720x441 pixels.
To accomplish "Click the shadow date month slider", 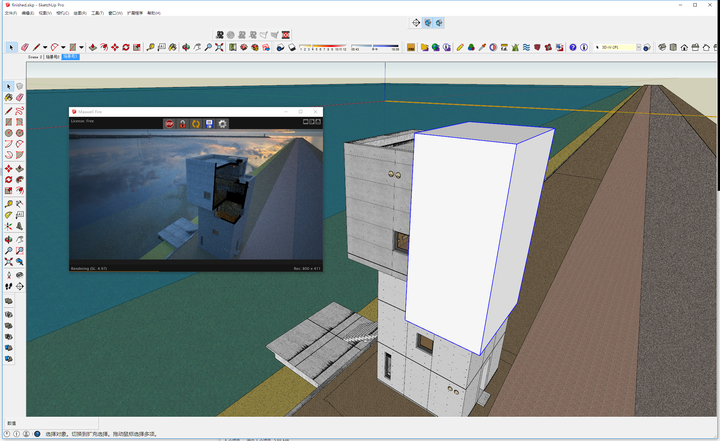I will coord(320,47).
